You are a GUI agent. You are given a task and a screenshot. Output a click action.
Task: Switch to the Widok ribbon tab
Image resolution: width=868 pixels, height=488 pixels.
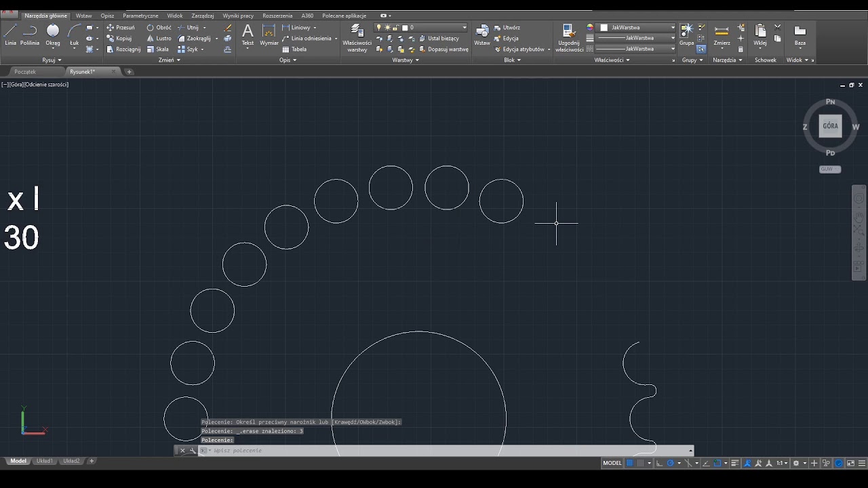[x=175, y=16]
